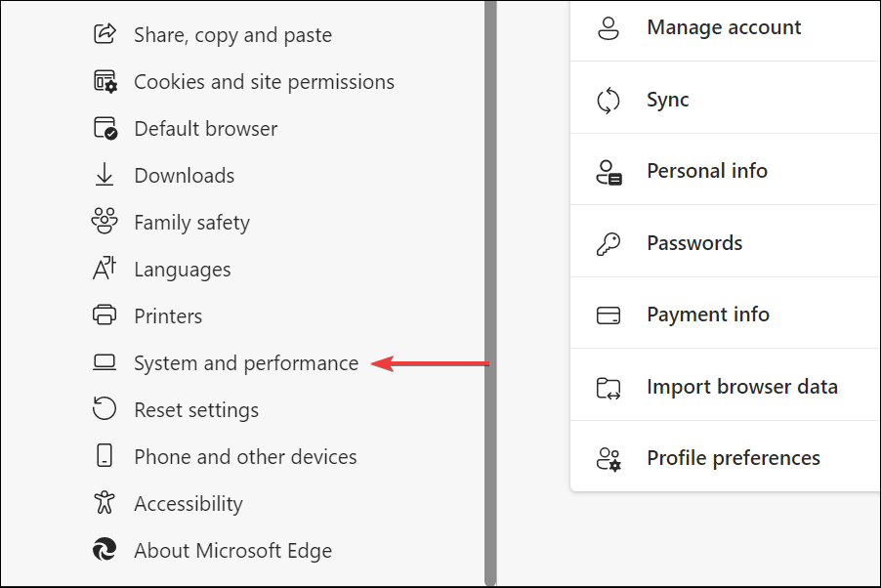Click the Accessibility figure icon

click(105, 504)
